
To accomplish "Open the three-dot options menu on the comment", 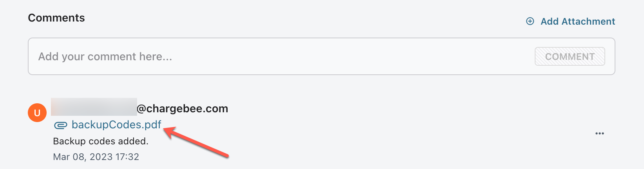I will [599, 133].
